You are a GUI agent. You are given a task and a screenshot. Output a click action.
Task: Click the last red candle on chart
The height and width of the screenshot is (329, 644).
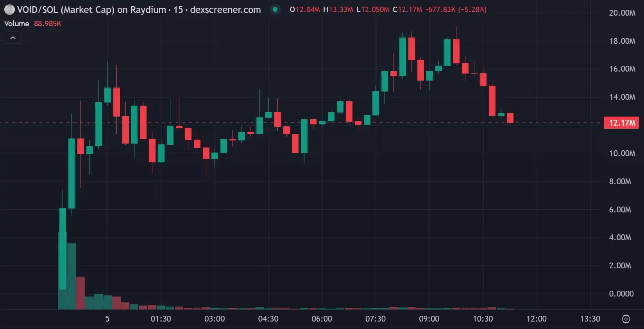coord(510,118)
